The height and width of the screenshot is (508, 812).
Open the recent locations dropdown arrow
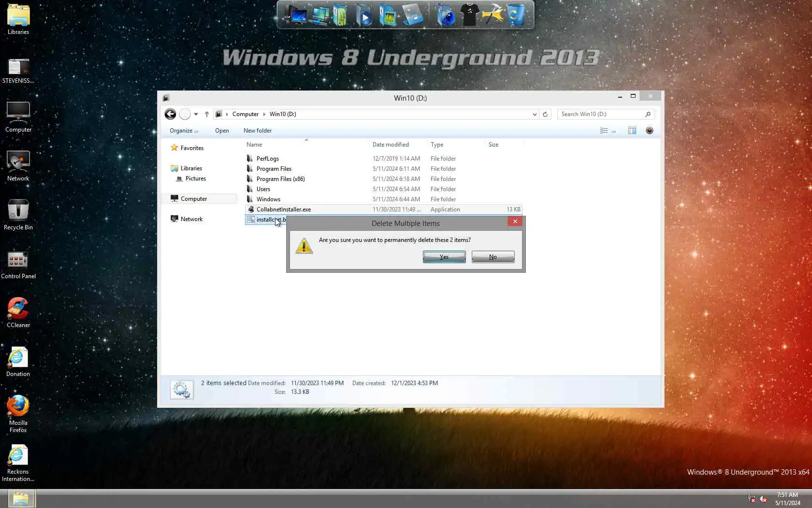coord(196,114)
